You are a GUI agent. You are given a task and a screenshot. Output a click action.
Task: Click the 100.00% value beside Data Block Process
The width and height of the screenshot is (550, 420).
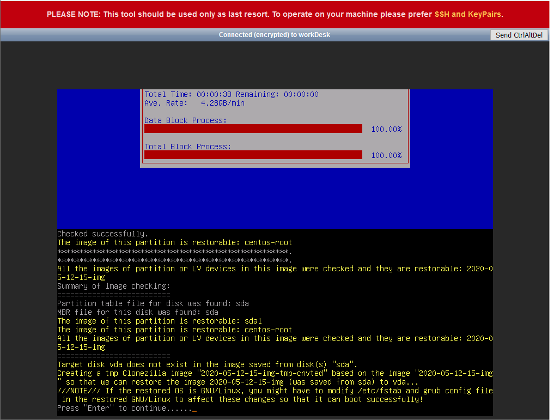[387, 129]
